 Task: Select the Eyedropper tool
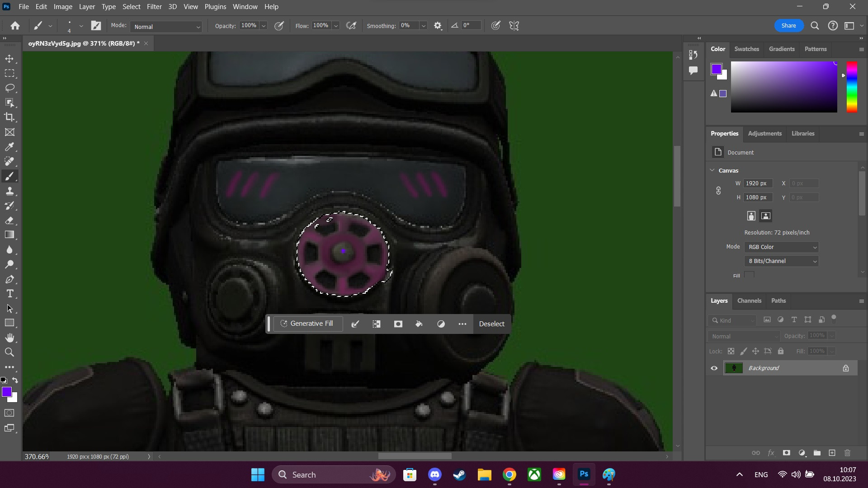point(9,147)
